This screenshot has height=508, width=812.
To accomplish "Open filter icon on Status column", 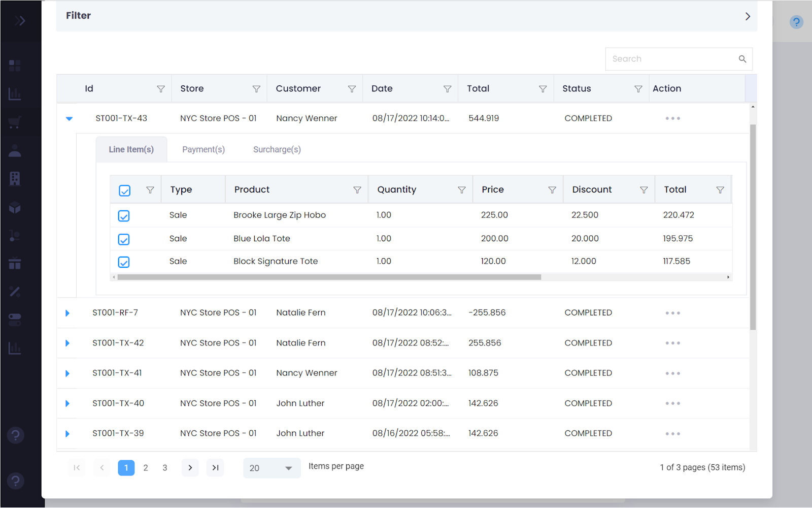I will pyautogui.click(x=638, y=89).
